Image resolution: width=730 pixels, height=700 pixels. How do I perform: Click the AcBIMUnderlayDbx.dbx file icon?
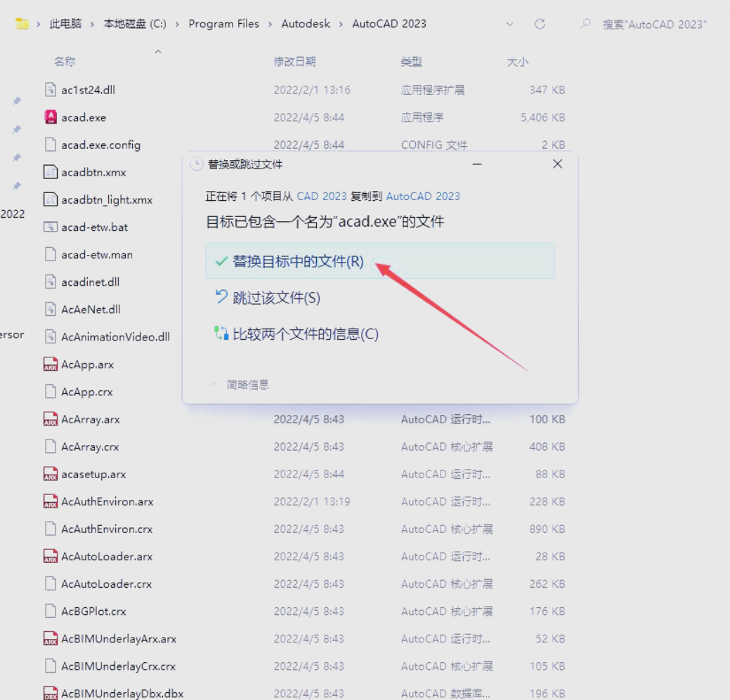coord(51,693)
